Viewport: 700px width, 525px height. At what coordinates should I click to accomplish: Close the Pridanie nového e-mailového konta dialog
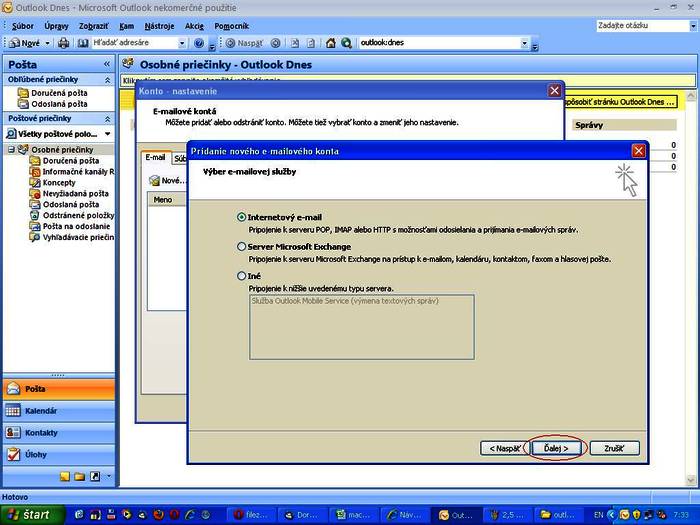tap(639, 151)
